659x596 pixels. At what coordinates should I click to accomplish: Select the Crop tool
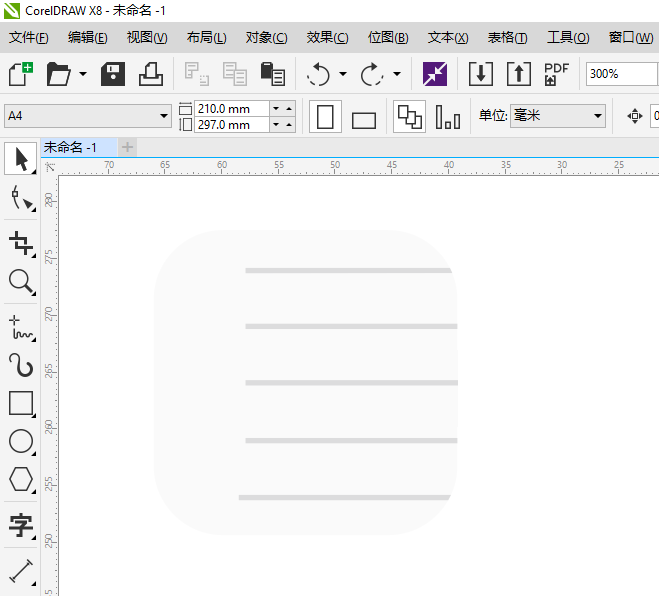pos(20,242)
